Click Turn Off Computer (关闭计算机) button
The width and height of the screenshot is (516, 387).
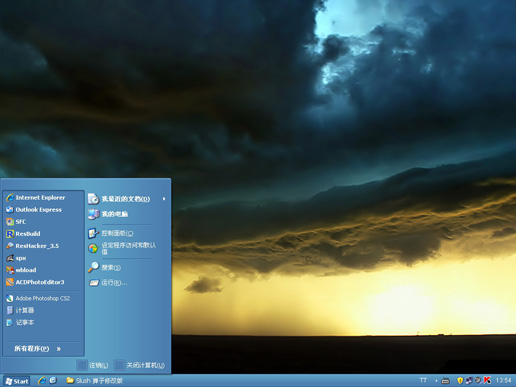(x=139, y=365)
